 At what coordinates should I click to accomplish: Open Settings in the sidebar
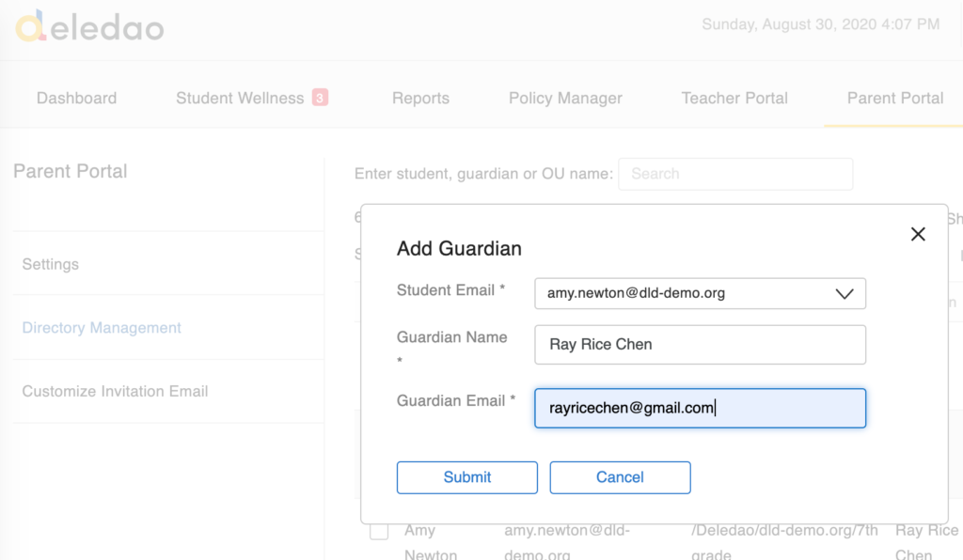coord(51,264)
